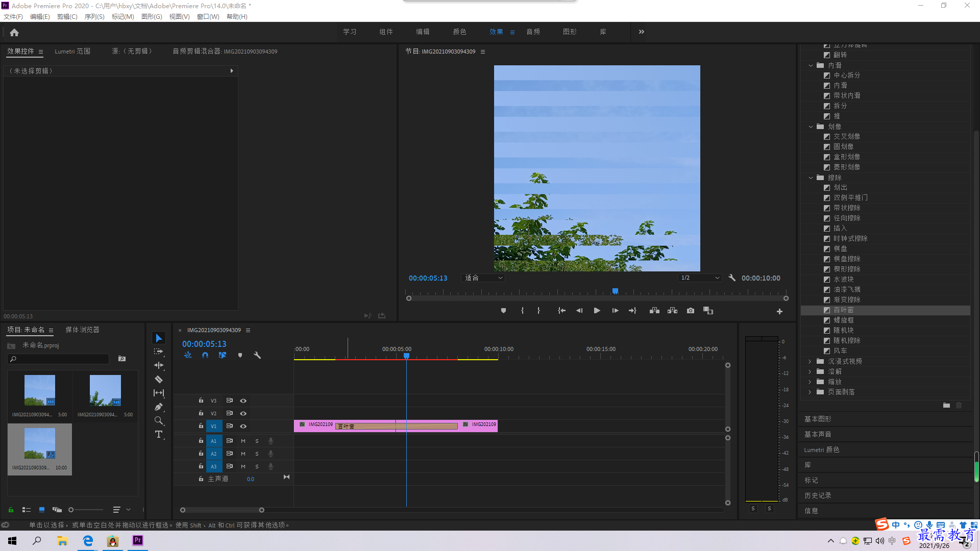Open the 文件(F) menu
Viewport: 980px width, 551px height.
13,17
